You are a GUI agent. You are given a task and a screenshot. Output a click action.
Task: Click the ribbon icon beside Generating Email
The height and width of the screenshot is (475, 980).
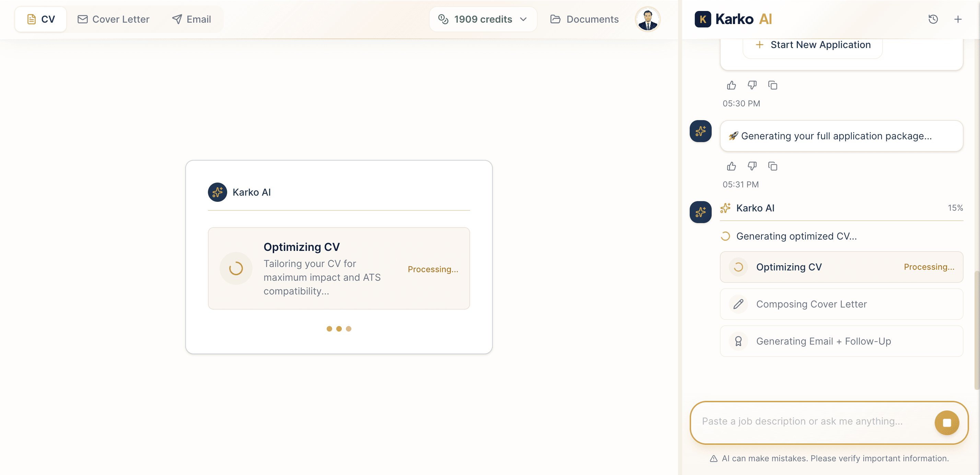(738, 341)
